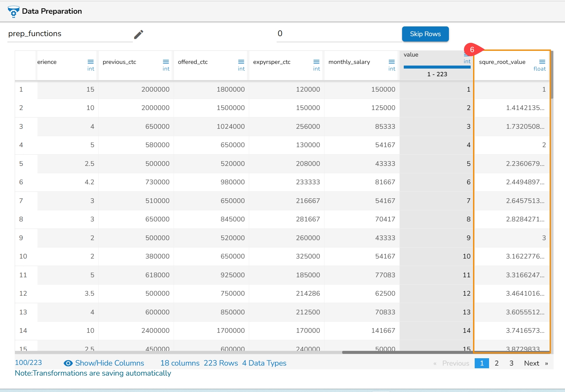Click the value column range bar 1 - 223
The height and width of the screenshot is (392, 565).
[437, 67]
